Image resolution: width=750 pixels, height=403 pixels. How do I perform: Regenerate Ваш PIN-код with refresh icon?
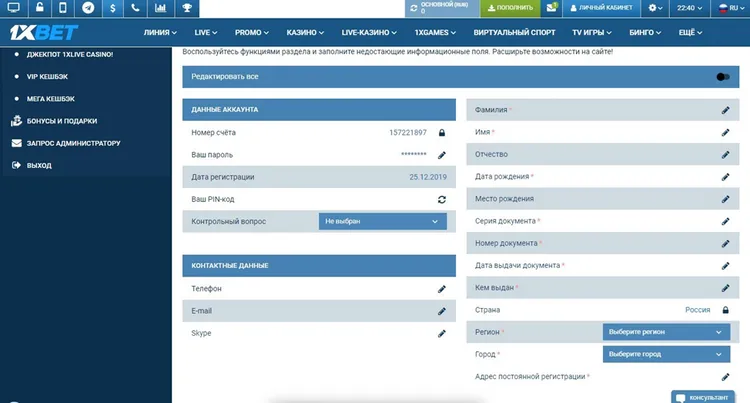[441, 199]
